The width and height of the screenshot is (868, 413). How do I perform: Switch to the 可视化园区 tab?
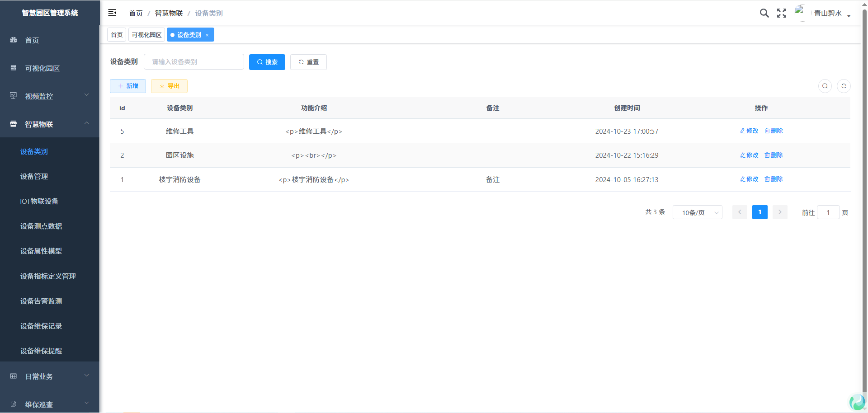tap(146, 35)
